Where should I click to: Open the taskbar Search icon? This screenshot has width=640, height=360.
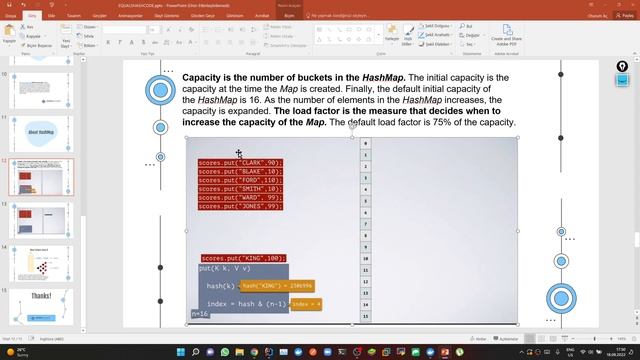click(x=196, y=352)
